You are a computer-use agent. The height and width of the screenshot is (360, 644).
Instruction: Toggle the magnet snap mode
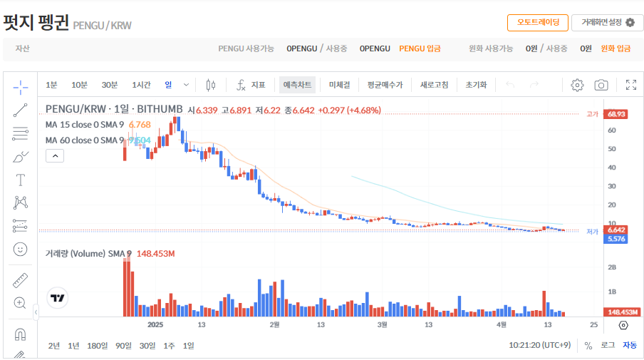click(20, 334)
